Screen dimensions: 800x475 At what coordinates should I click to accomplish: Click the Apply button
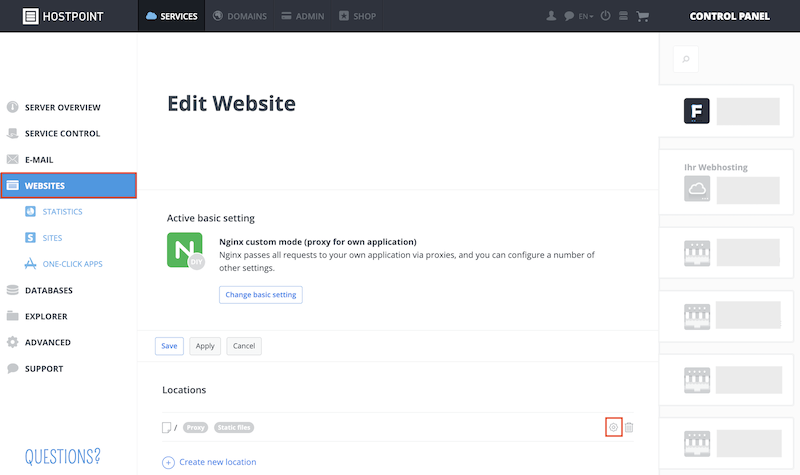tap(205, 346)
